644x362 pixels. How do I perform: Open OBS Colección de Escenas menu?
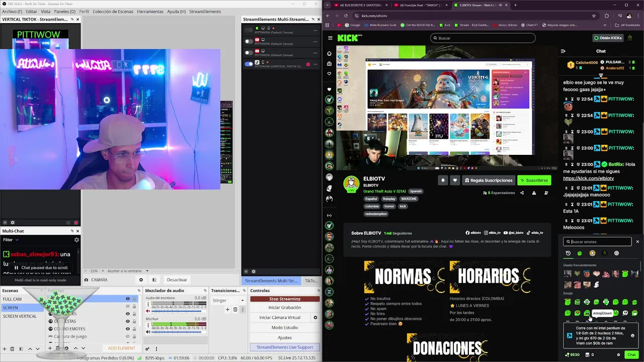coord(113,12)
